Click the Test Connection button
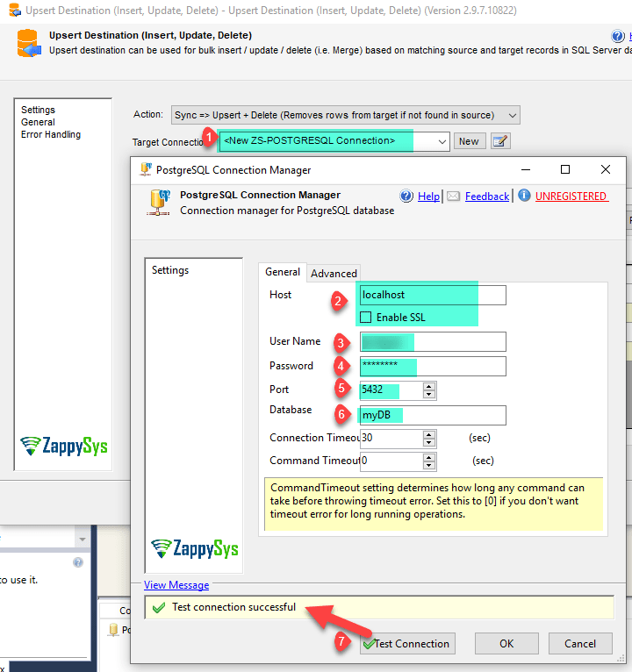This screenshot has width=632, height=672. (x=407, y=643)
